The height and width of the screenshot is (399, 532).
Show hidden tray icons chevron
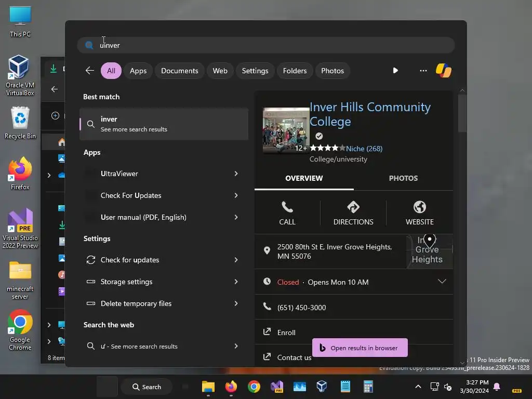[x=418, y=387]
